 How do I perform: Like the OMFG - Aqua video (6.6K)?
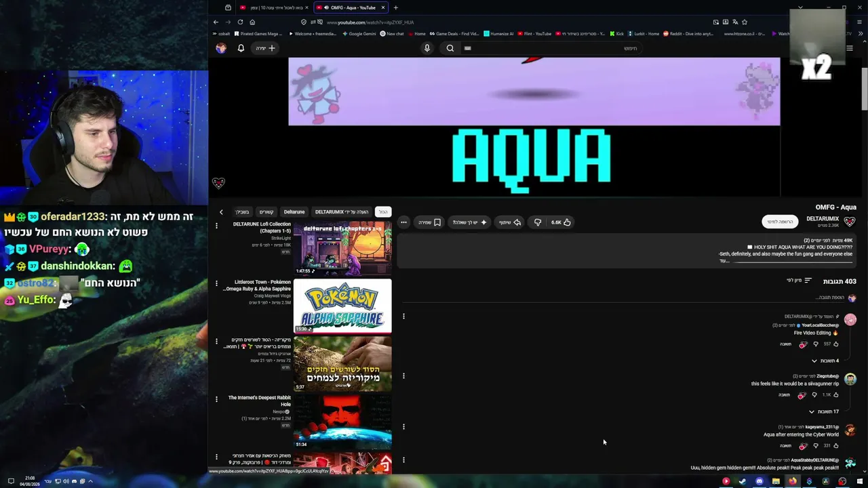click(561, 222)
